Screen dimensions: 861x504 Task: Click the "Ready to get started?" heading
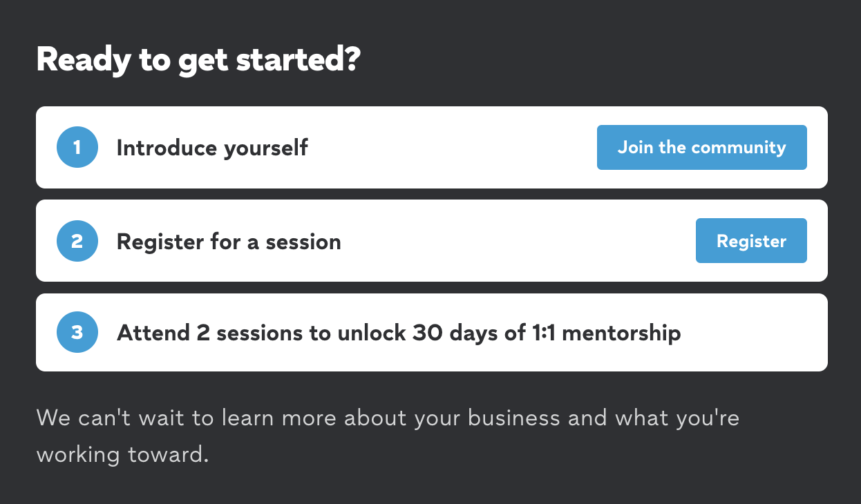pos(198,61)
